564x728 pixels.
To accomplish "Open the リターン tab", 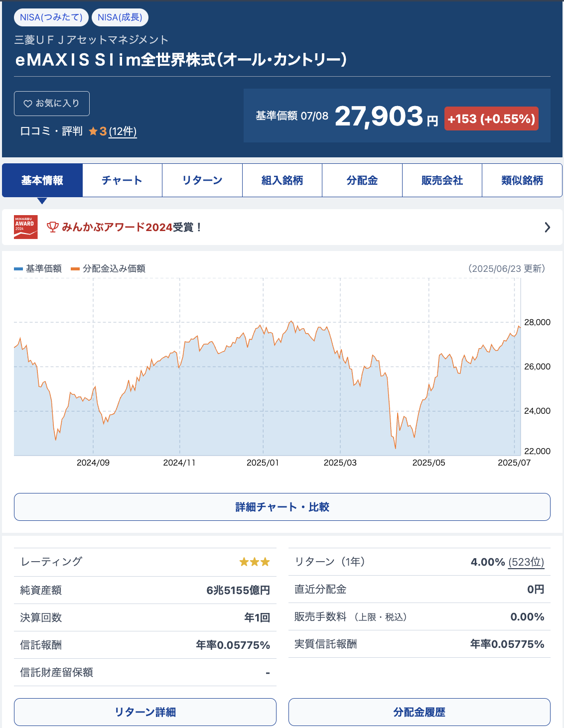I will [x=202, y=180].
